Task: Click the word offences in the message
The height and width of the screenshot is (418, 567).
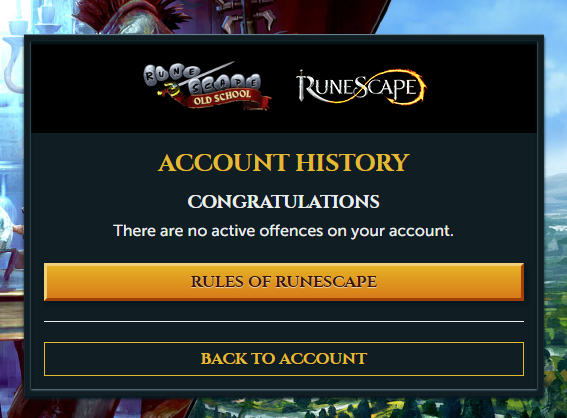Action: pos(291,231)
